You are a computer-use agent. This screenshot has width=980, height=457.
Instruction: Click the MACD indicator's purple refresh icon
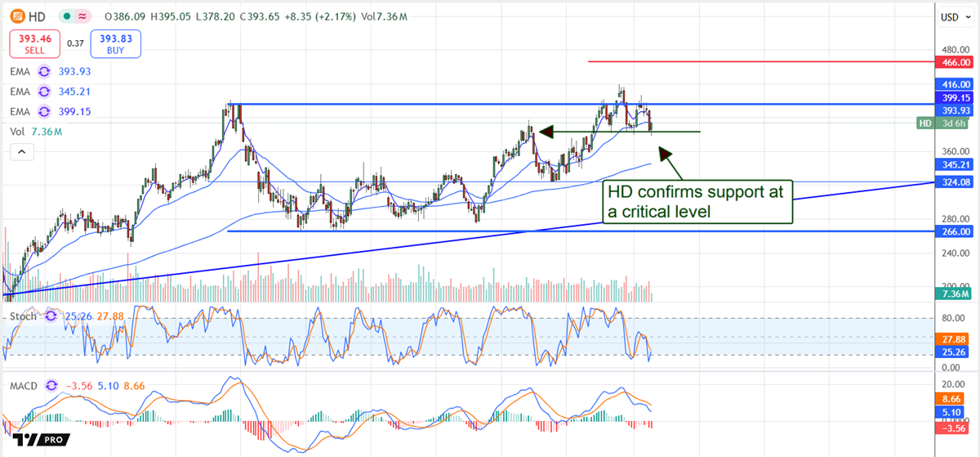52,385
